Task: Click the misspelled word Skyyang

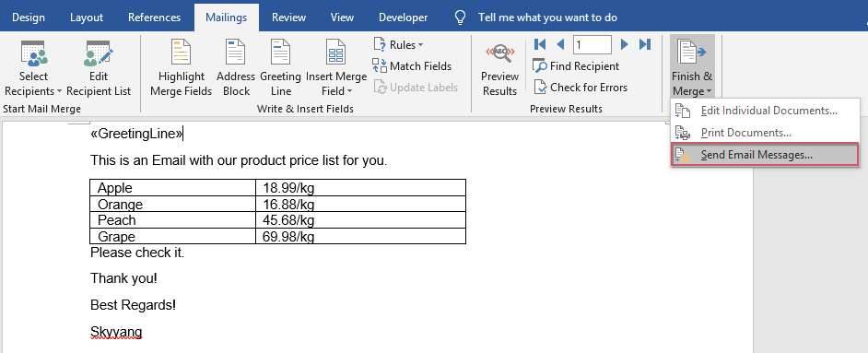Action: point(116,333)
